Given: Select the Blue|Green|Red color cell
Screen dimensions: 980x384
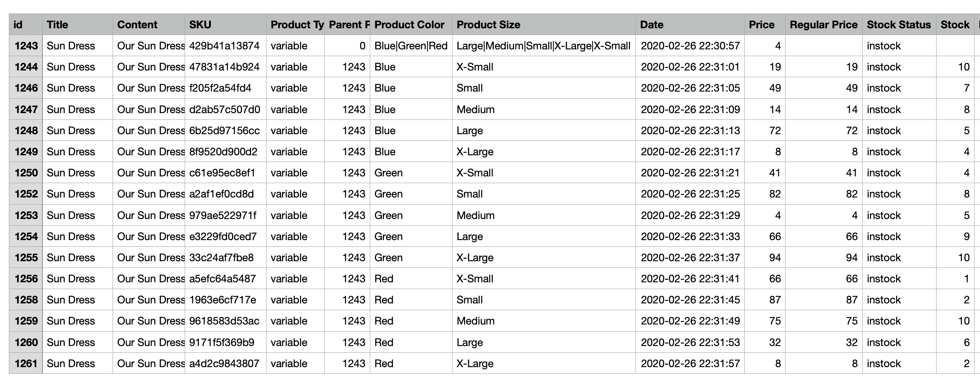Looking at the screenshot, I should tap(411, 46).
